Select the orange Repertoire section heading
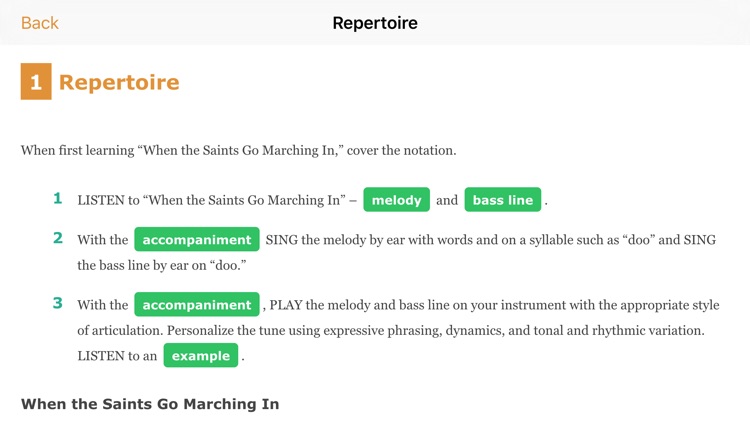750x422 pixels. tap(119, 82)
